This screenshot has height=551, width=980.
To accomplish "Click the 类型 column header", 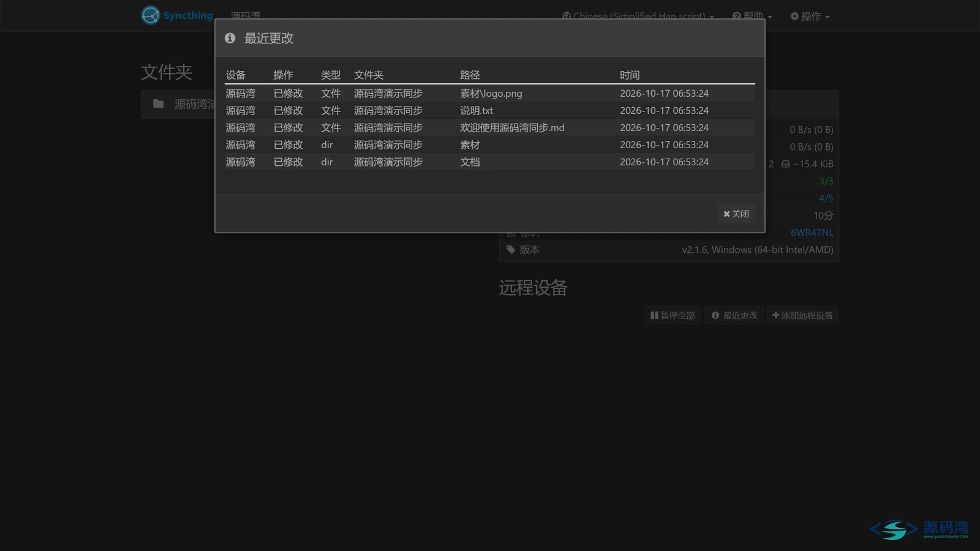I will [331, 75].
